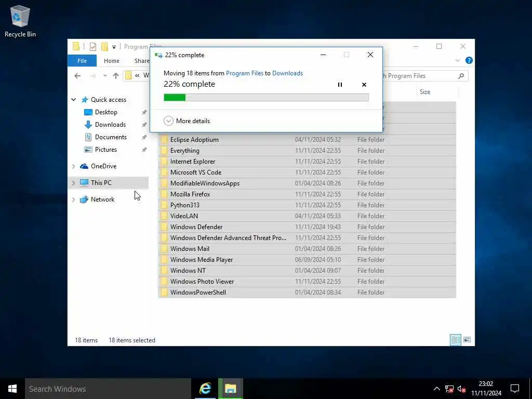
Task: Expand the OneDrive tree node
Action: pyautogui.click(x=73, y=166)
